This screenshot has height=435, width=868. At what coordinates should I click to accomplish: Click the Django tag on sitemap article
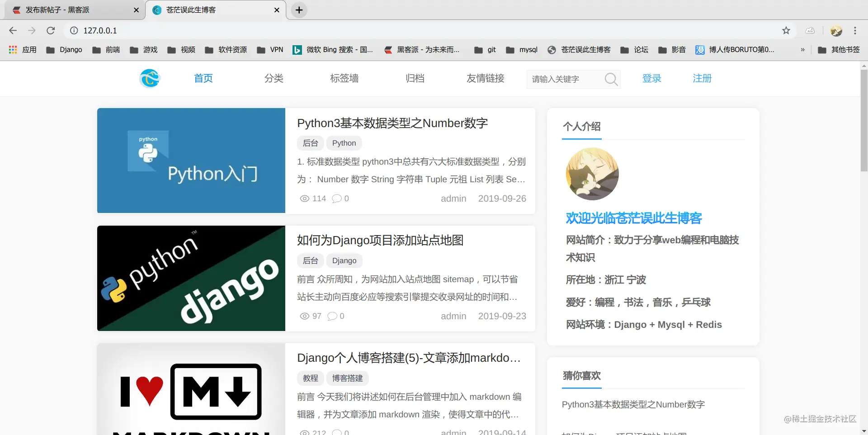click(344, 260)
